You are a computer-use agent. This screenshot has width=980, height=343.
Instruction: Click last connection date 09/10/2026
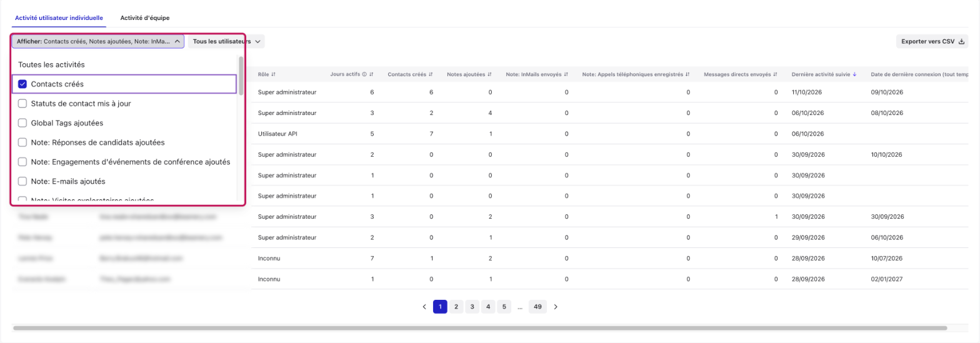coord(887,92)
